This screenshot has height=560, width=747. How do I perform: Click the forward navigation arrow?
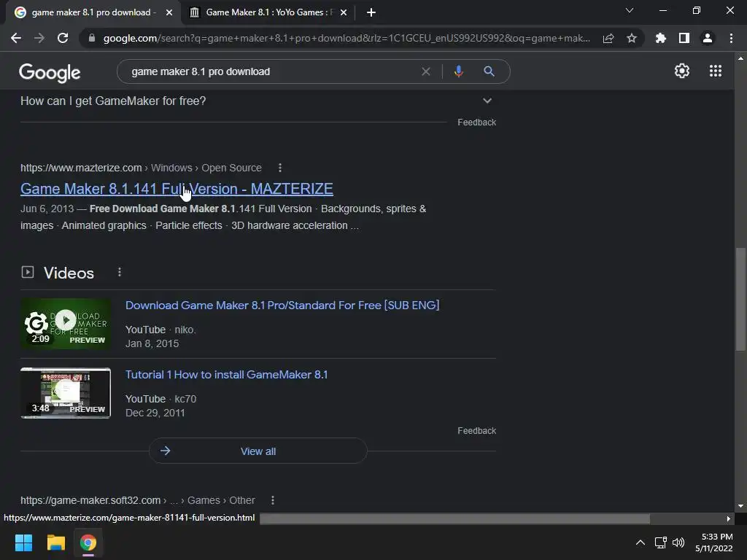pos(39,38)
